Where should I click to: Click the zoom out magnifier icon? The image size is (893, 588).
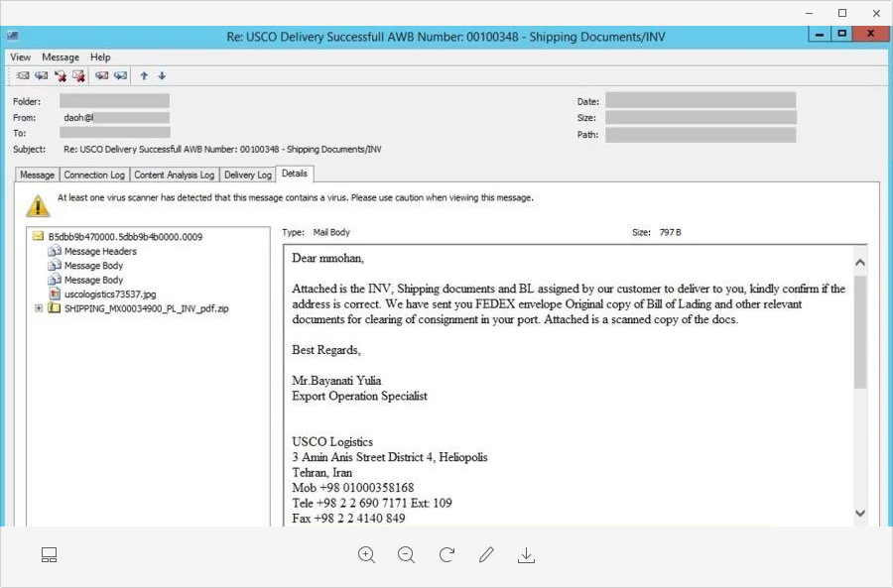point(406,555)
